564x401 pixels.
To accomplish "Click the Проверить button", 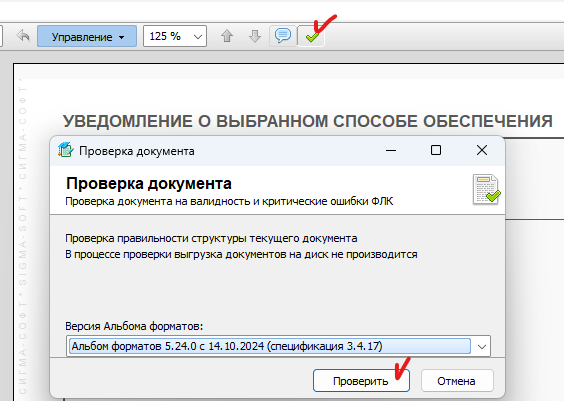I will (361, 381).
